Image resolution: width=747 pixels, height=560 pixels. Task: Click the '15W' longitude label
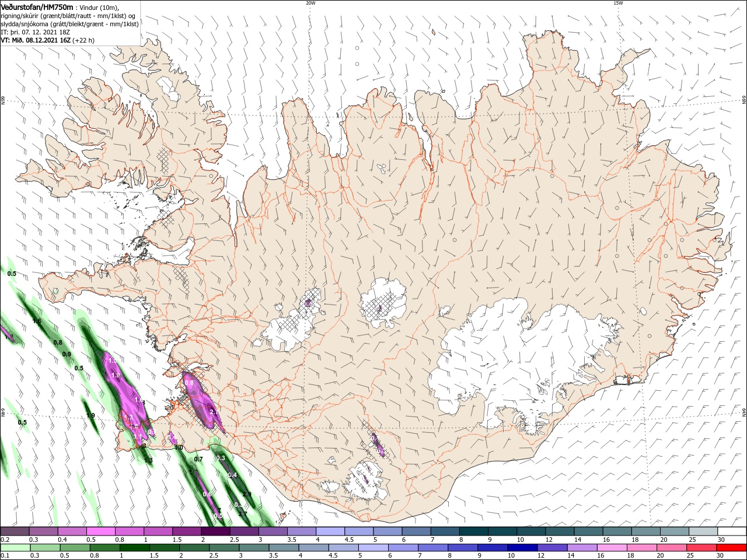coord(618,3)
